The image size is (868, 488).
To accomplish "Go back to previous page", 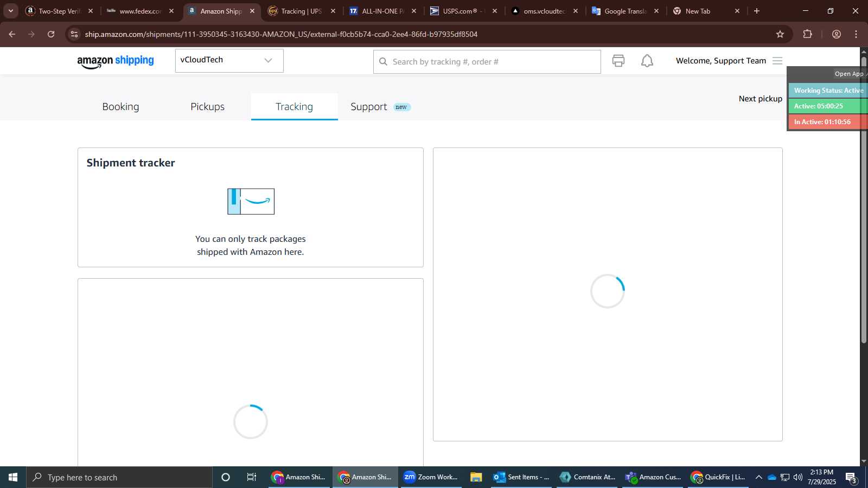I will pyautogui.click(x=12, y=34).
